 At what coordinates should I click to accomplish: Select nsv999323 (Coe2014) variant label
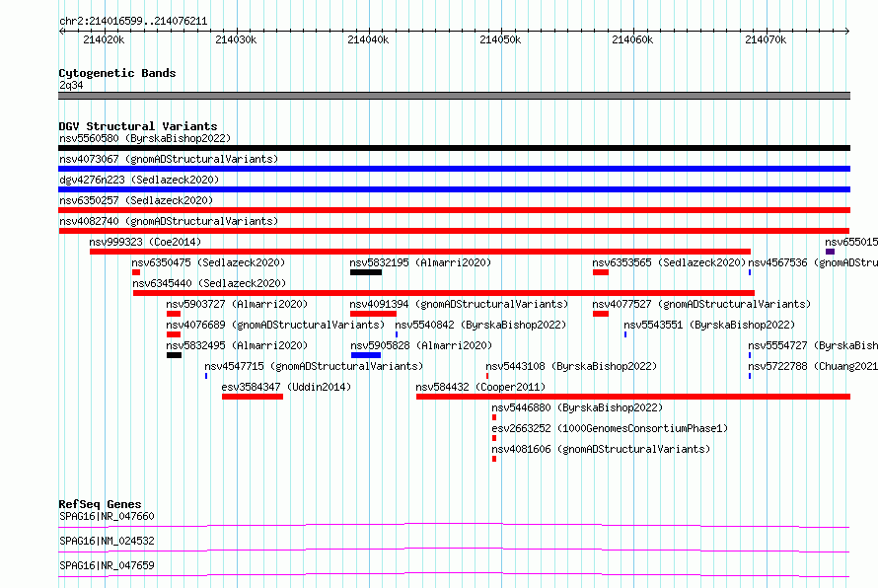tap(145, 242)
